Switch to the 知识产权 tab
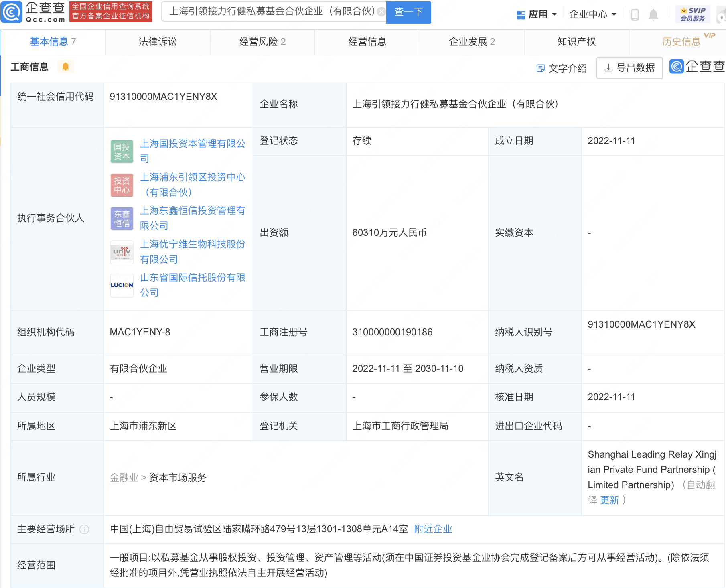The height and width of the screenshot is (588, 726). [576, 42]
